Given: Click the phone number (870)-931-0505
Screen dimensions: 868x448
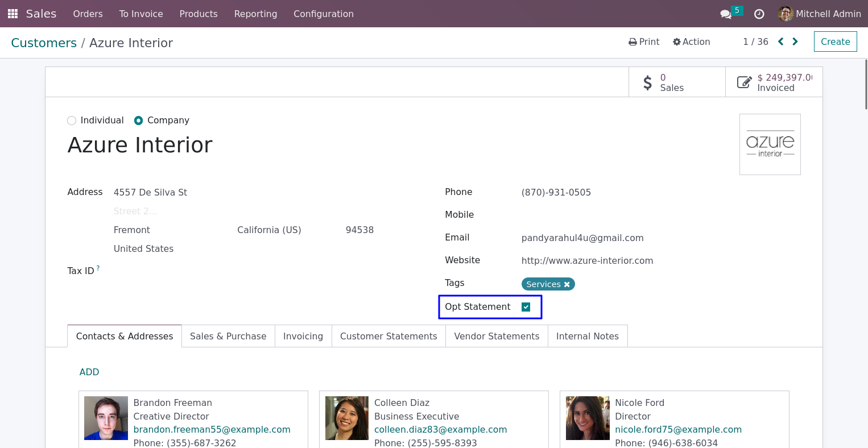Looking at the screenshot, I should [556, 192].
